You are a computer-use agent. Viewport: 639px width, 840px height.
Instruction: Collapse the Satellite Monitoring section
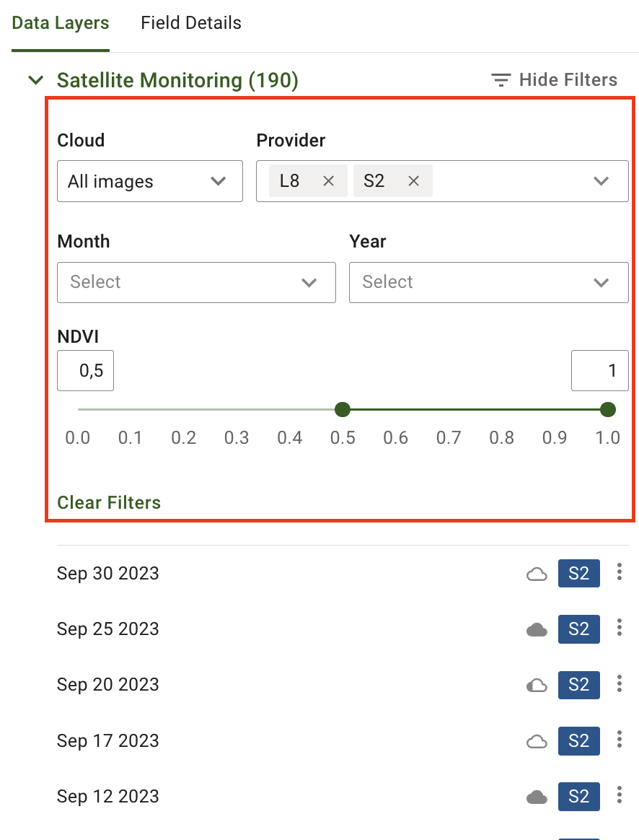35,80
